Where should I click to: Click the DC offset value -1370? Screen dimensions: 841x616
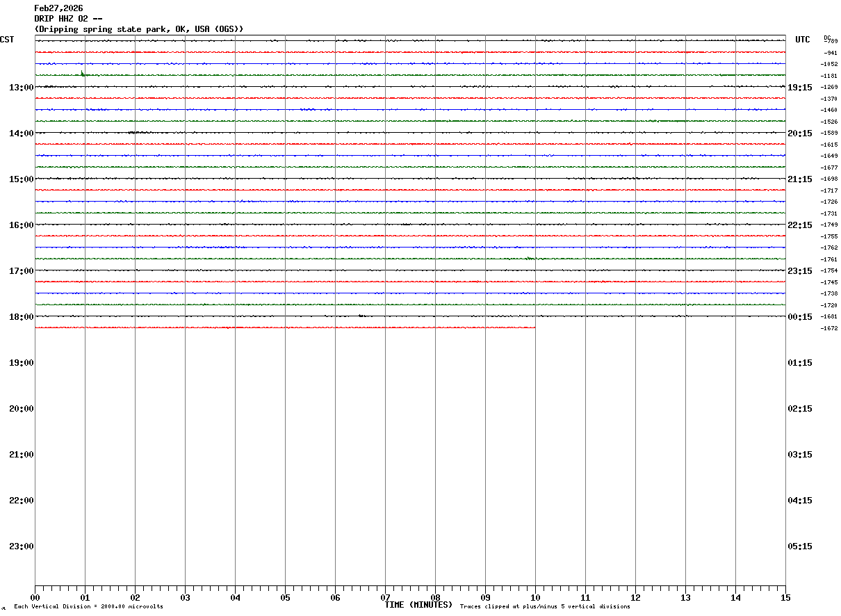pos(829,99)
